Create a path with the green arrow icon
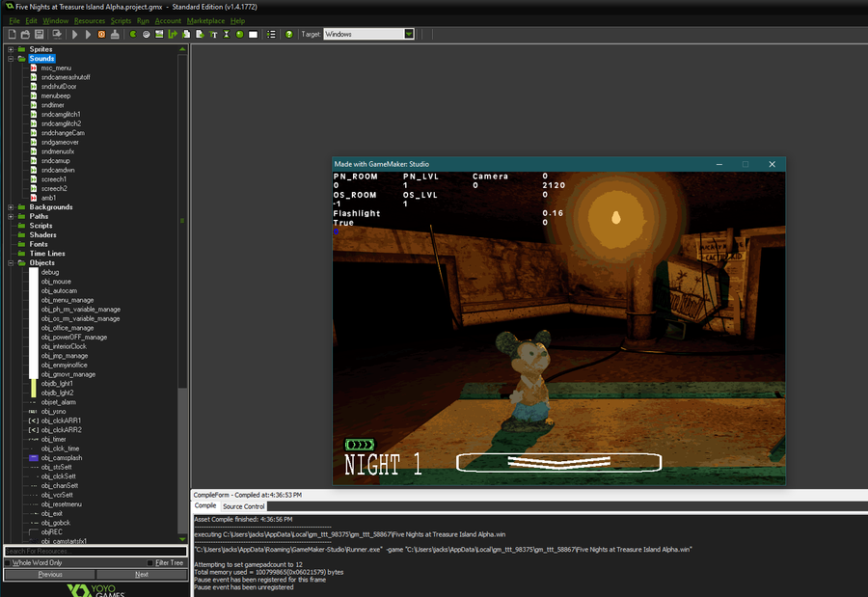The image size is (868, 597). coord(173,35)
